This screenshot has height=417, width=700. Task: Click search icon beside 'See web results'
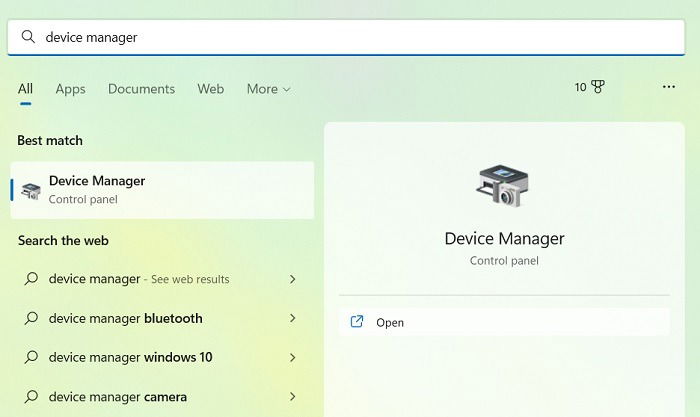click(31, 279)
